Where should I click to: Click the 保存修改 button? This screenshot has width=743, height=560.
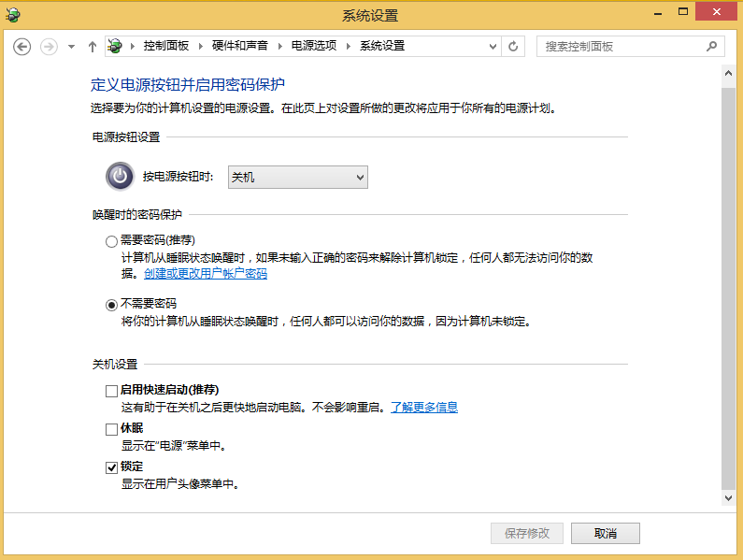point(527,534)
